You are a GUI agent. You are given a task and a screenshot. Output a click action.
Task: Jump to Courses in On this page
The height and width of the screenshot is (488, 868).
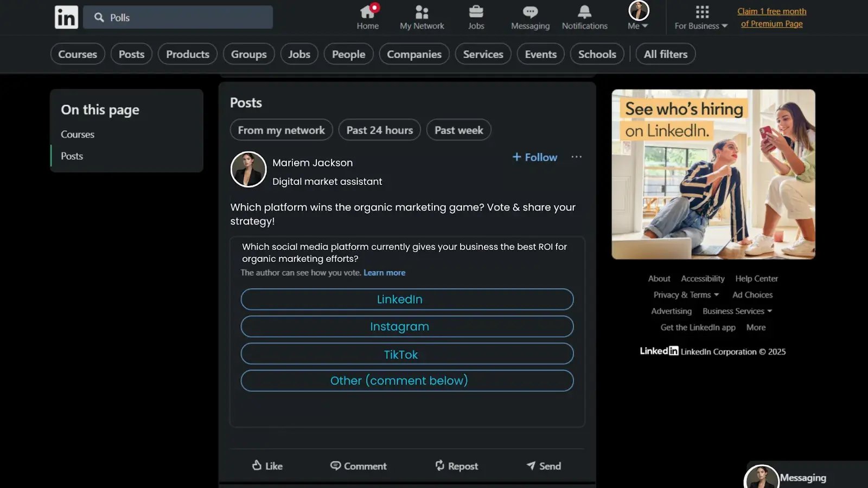point(78,134)
